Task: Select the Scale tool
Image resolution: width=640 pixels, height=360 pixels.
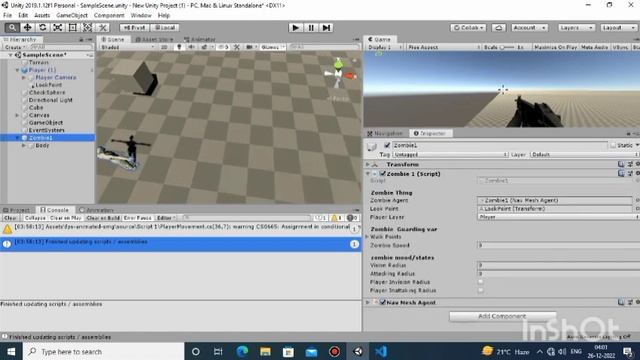Action: [x=58, y=27]
